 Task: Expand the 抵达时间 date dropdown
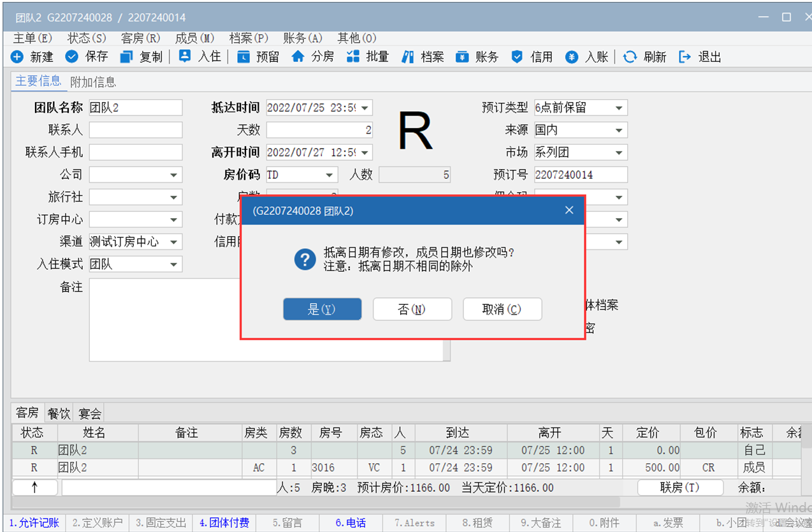click(x=366, y=108)
